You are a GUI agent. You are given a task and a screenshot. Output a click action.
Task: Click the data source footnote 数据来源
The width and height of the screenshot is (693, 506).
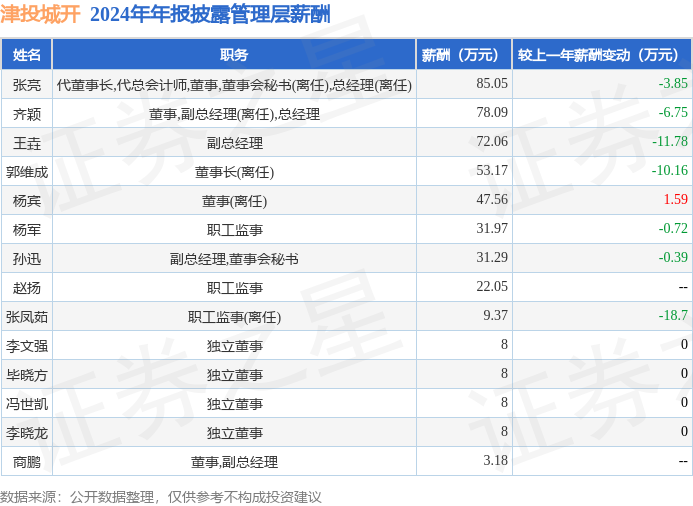pyautogui.click(x=161, y=497)
